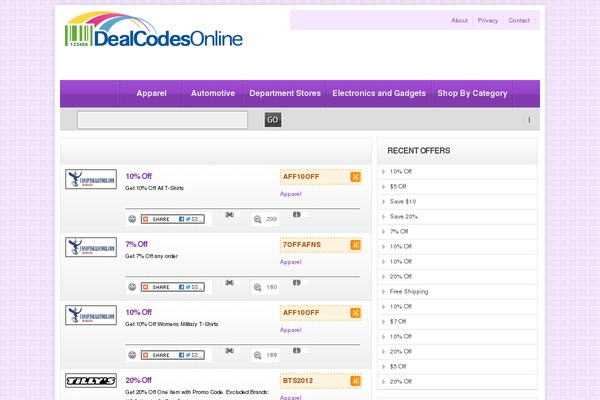Screen dimensions: 600x400
Task: Click Apparel category link under the Womens Military AFF10OFF code
Action: 290,330
